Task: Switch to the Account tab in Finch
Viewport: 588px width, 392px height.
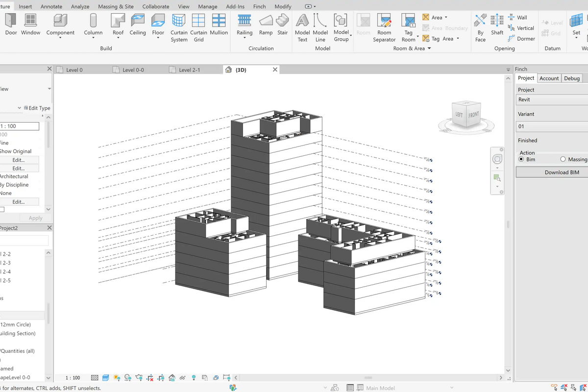Action: click(549, 78)
